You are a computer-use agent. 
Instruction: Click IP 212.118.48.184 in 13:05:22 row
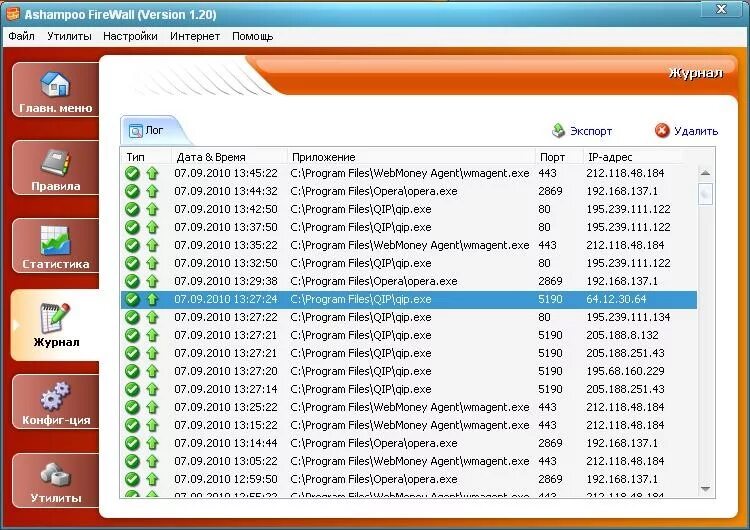coord(625,461)
